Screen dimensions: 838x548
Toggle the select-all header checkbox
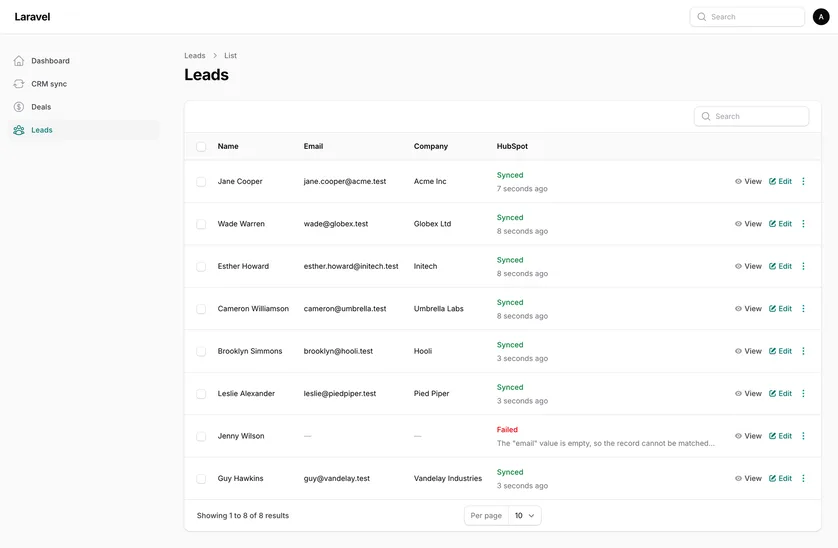(x=201, y=146)
